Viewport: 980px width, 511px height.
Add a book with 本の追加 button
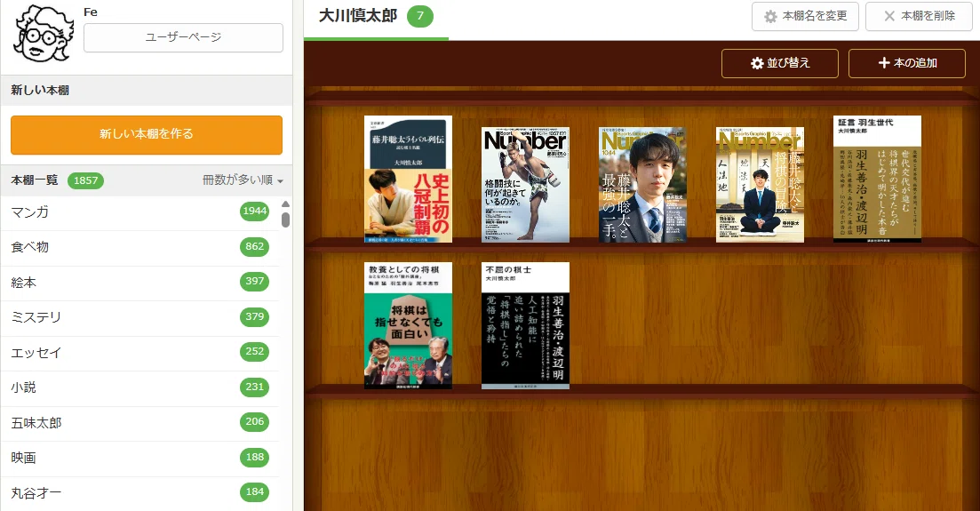(x=906, y=63)
